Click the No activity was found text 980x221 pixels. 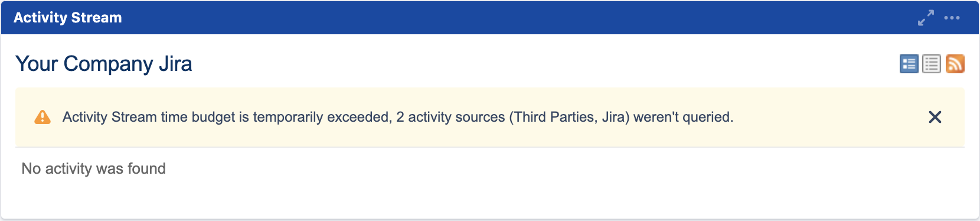tap(94, 169)
